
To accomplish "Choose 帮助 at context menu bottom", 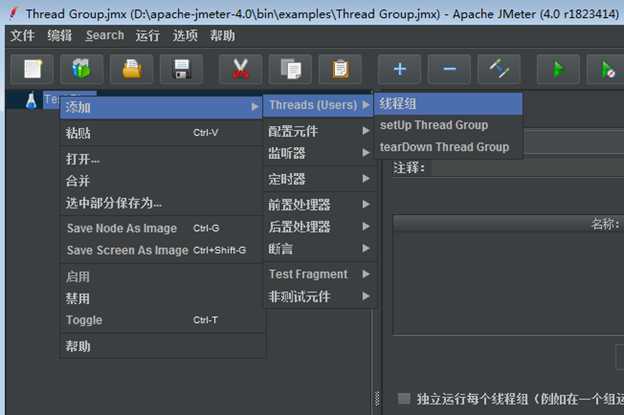I will 161,346.
